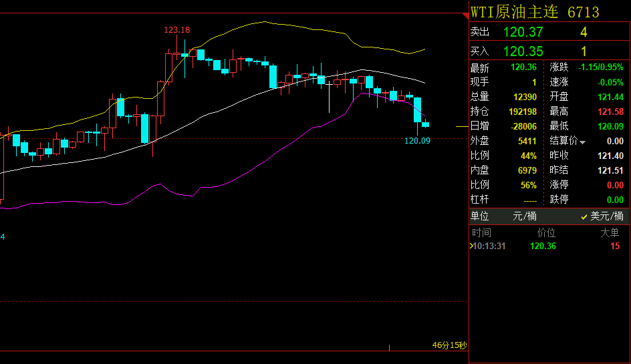
Task: Click the WTI原油主连 contract title
Action: click(x=514, y=12)
